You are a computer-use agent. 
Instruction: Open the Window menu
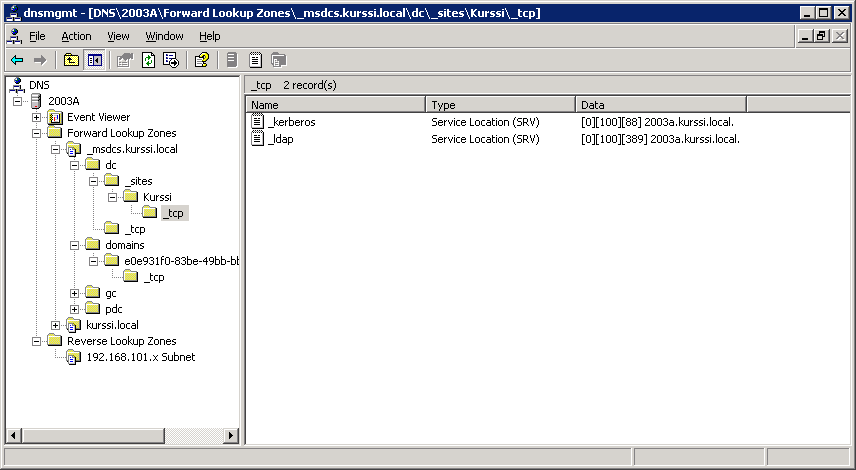click(164, 36)
